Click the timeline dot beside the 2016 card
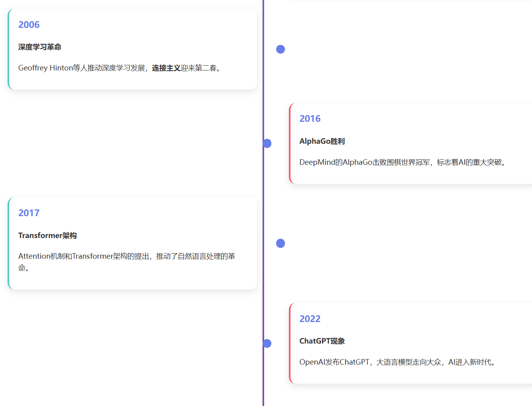532x410 pixels. 267,143
